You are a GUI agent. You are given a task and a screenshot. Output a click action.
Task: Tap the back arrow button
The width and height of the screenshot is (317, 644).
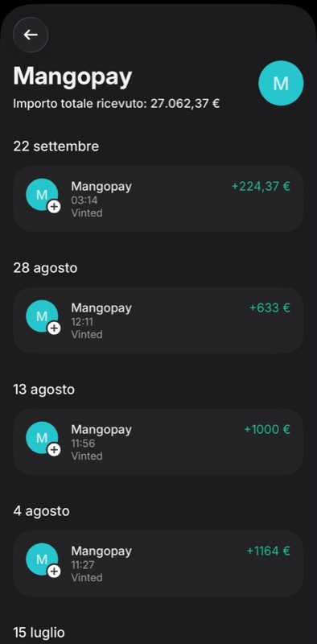tap(31, 35)
